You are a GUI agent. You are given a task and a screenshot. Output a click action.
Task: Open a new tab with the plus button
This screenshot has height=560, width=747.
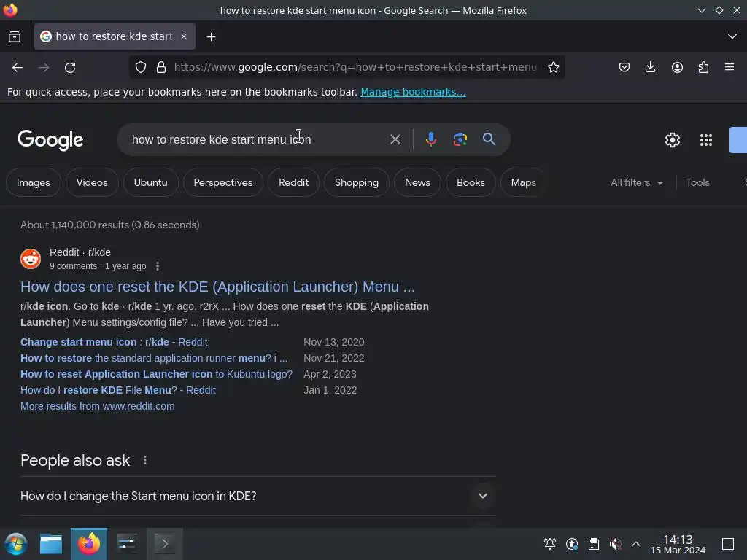pos(211,36)
